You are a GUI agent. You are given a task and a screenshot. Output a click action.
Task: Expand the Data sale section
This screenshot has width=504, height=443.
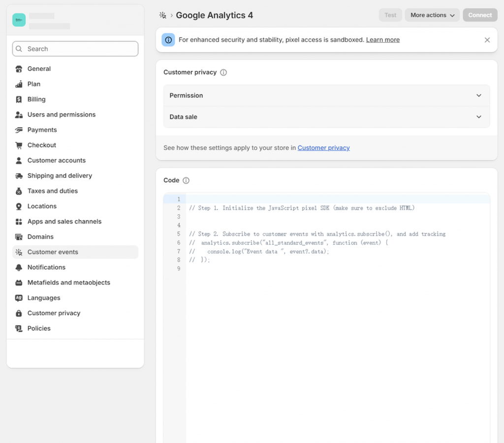coord(327,117)
